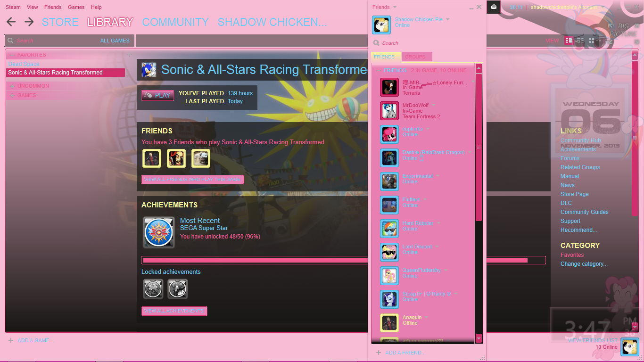This screenshot has height=362, width=644.
Task: Click friends list scroll down arrow
Action: click(x=479, y=338)
